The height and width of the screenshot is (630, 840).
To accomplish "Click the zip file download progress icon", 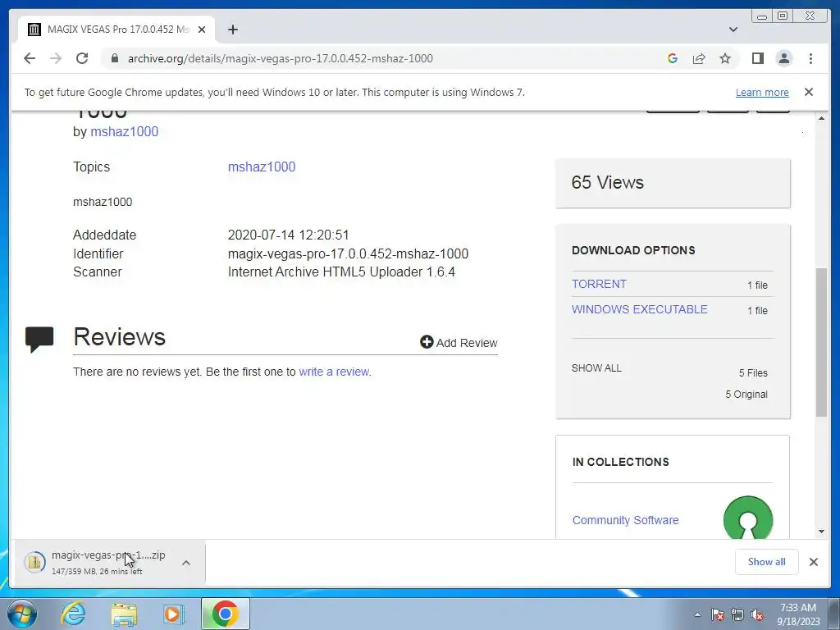I will 34,562.
